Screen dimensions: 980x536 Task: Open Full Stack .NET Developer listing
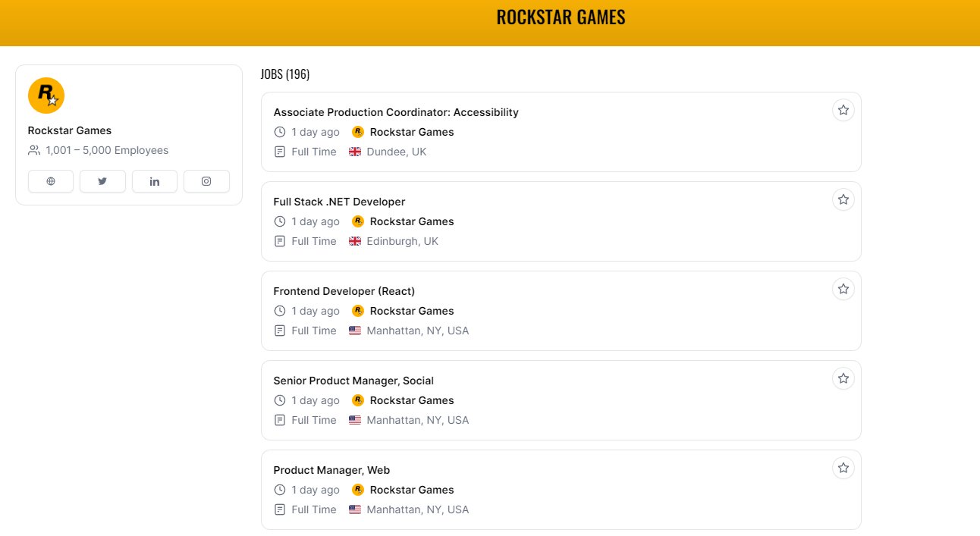[x=339, y=202]
